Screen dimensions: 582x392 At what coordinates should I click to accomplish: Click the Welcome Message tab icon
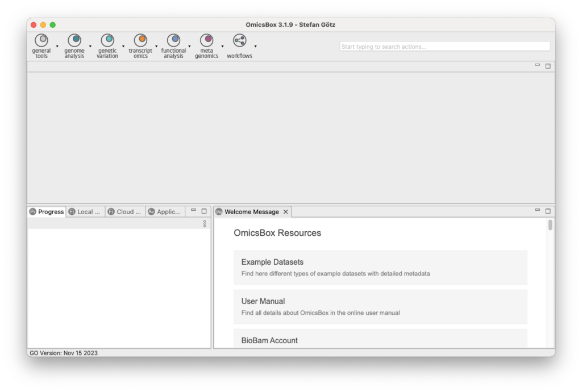point(219,212)
